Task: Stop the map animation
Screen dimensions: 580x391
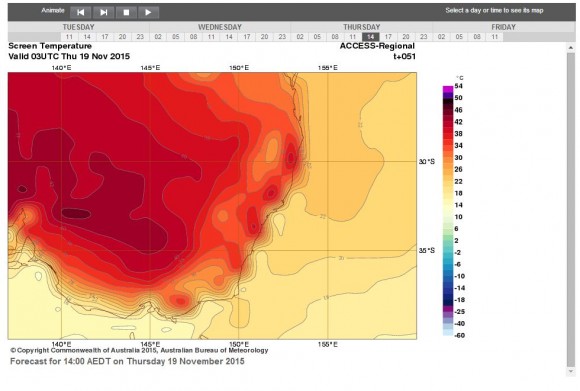Action: pyautogui.click(x=126, y=12)
